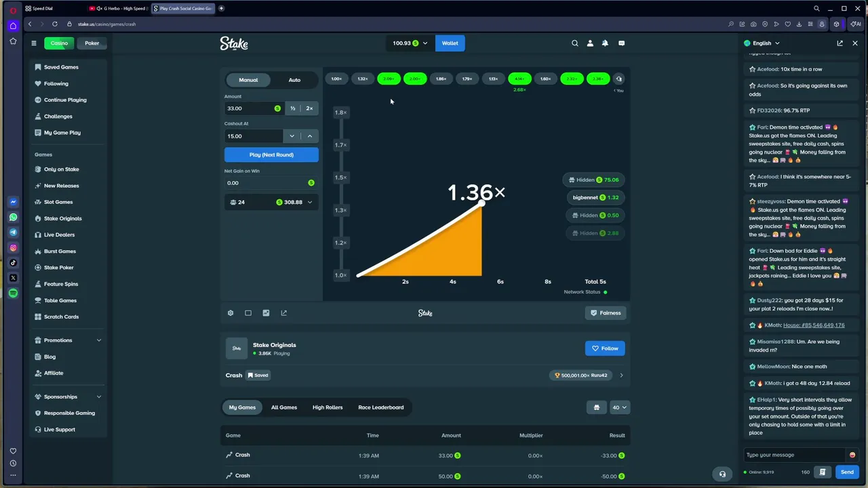The image size is (868, 488).
Task: Pop out the chat panel
Action: pyautogui.click(x=840, y=43)
